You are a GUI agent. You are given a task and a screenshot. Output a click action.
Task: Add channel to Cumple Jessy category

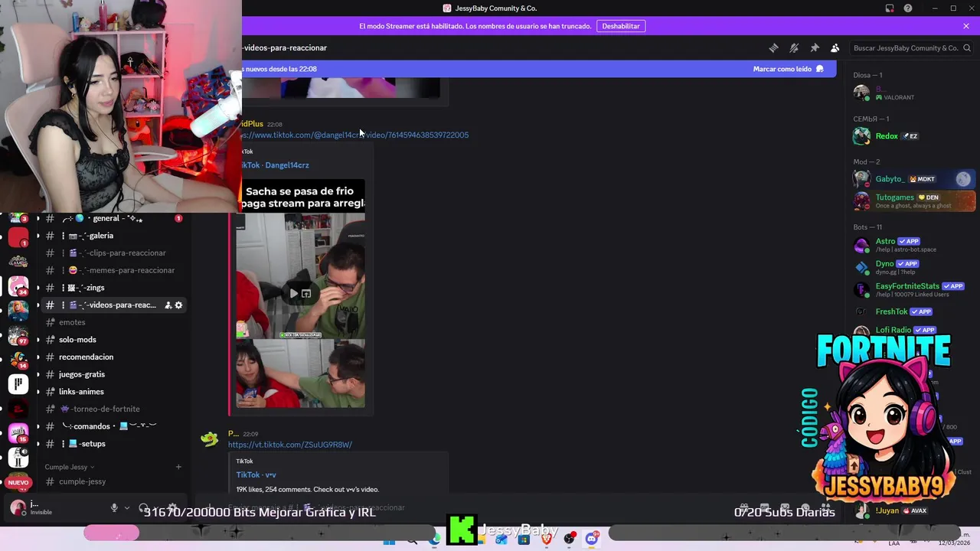click(x=178, y=467)
